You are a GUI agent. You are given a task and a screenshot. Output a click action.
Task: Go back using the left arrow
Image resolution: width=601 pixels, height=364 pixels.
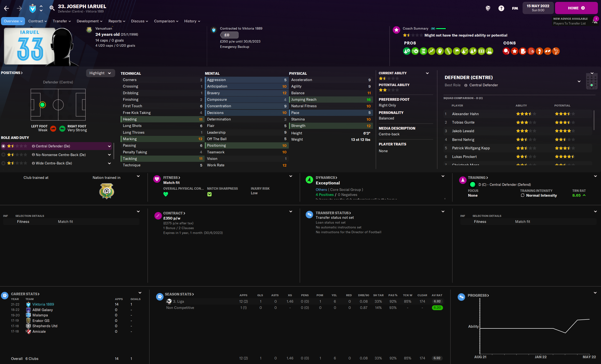click(6, 8)
